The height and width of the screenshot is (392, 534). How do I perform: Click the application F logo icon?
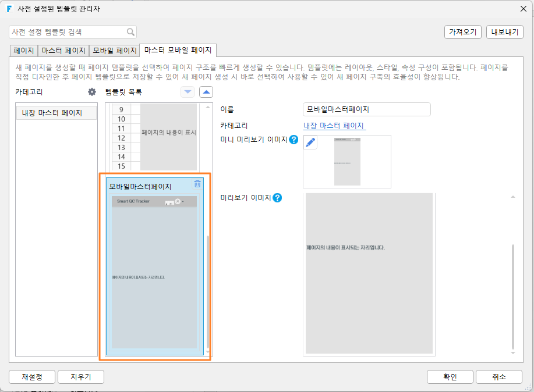pos(9,9)
